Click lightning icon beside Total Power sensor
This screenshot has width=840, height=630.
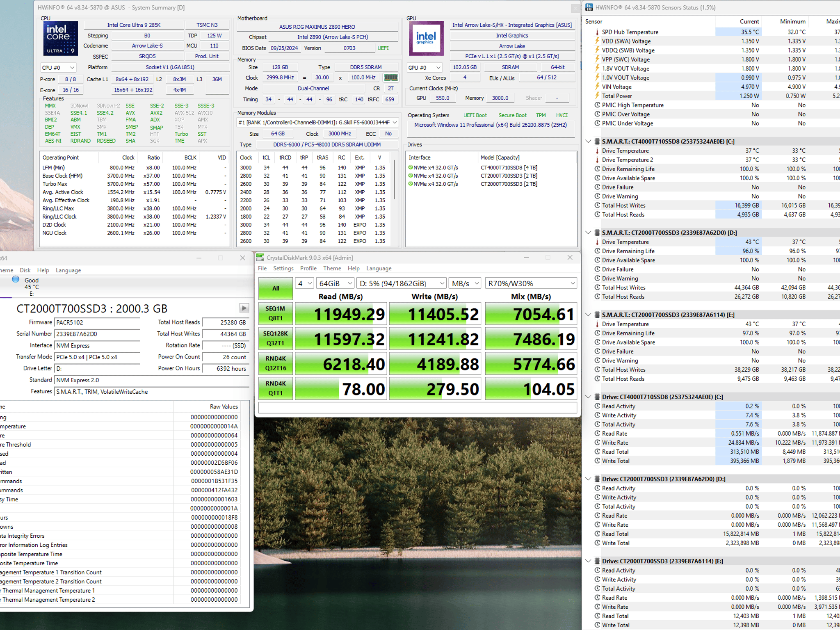tap(597, 96)
